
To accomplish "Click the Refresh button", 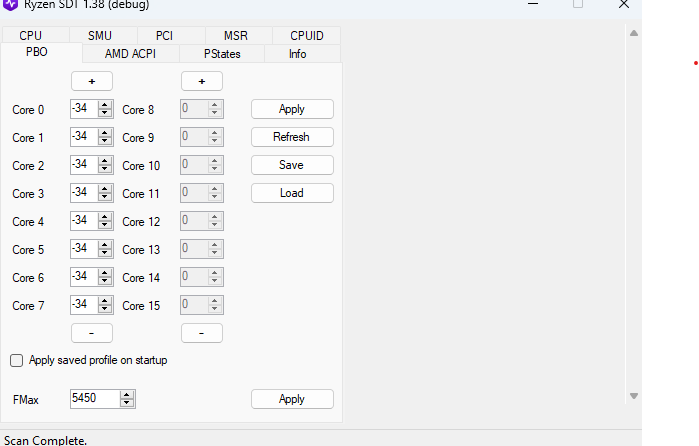I will (x=292, y=137).
